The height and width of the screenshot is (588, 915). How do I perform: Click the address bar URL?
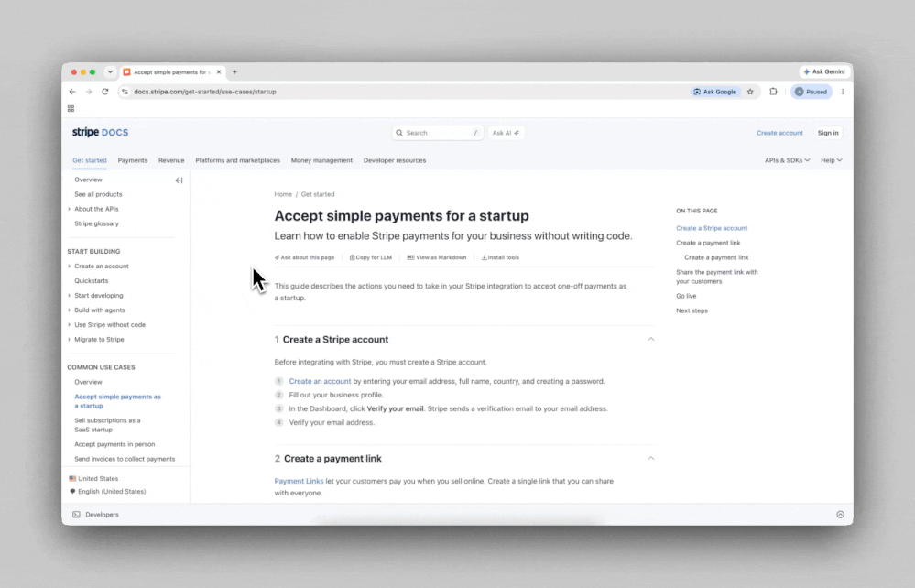click(x=205, y=92)
